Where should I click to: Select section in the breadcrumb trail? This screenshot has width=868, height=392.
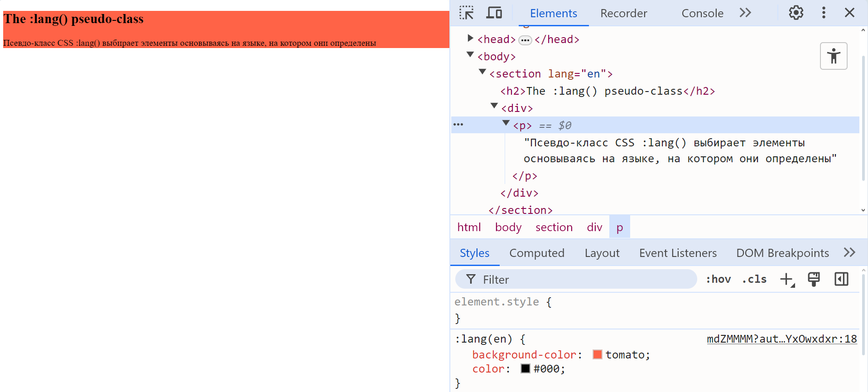click(x=554, y=227)
